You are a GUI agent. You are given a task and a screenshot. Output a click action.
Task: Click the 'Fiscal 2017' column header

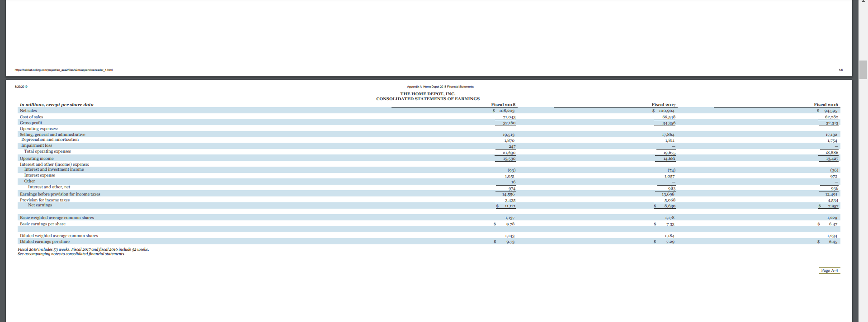pos(663,105)
